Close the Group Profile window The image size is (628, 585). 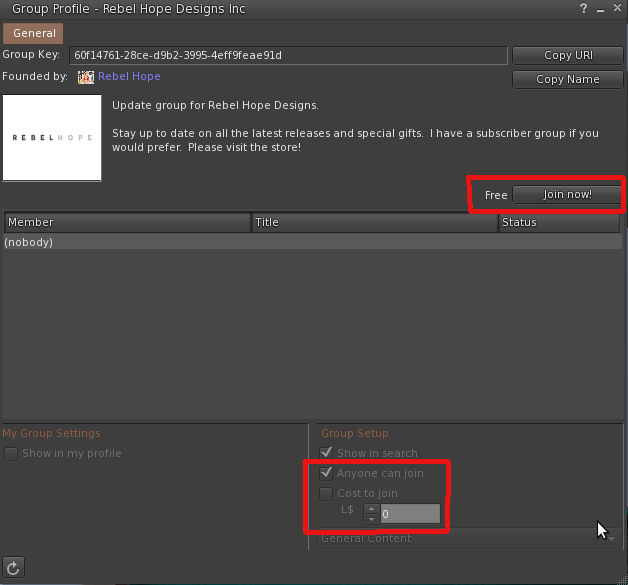tap(617, 8)
